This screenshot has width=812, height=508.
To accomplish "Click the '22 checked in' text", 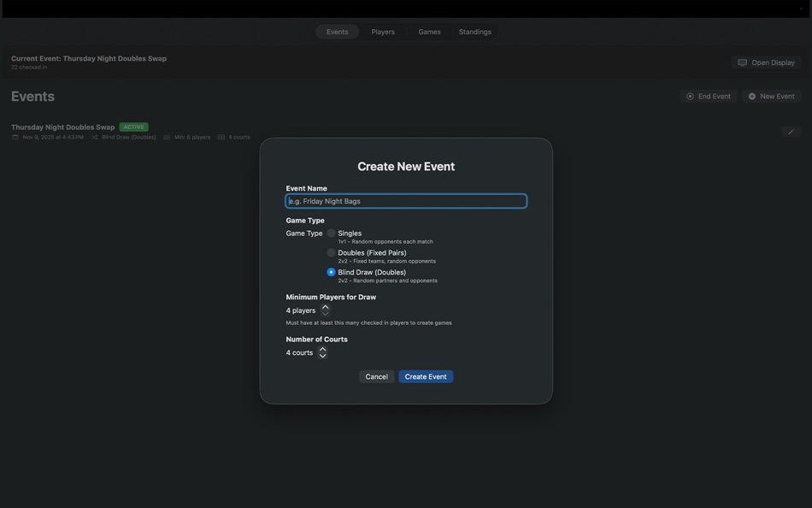I will click(29, 68).
